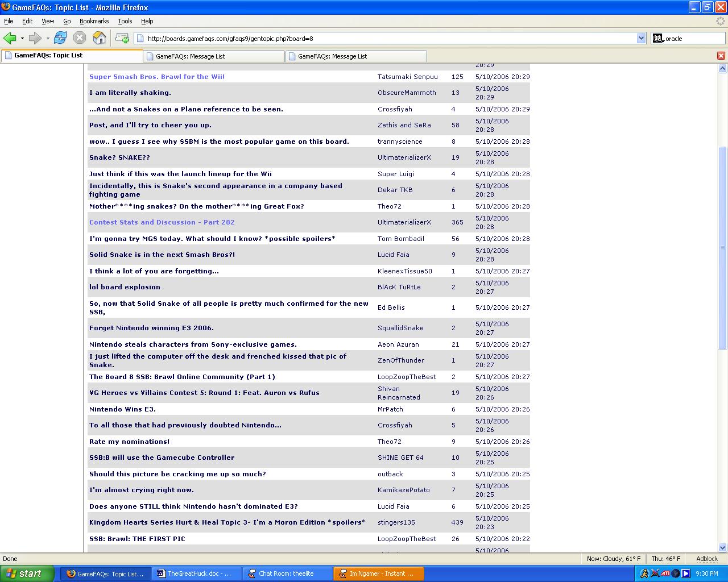728x582 pixels.
Task: Click the blue play arrow tray icon
Action: 686,573
